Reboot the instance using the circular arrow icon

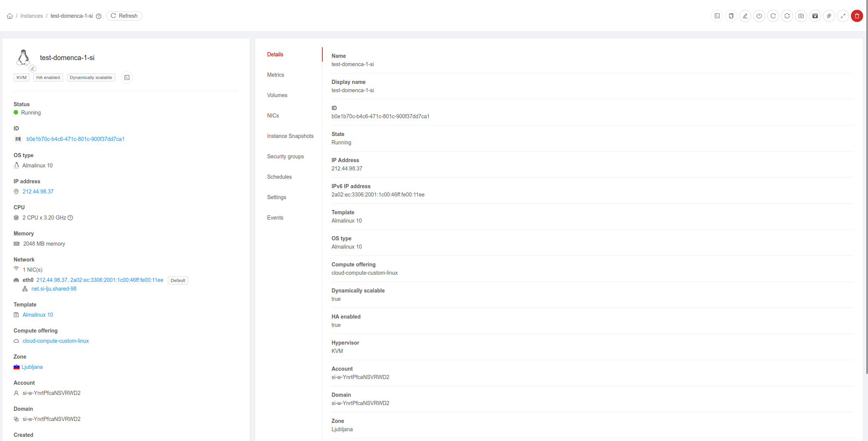click(x=773, y=16)
